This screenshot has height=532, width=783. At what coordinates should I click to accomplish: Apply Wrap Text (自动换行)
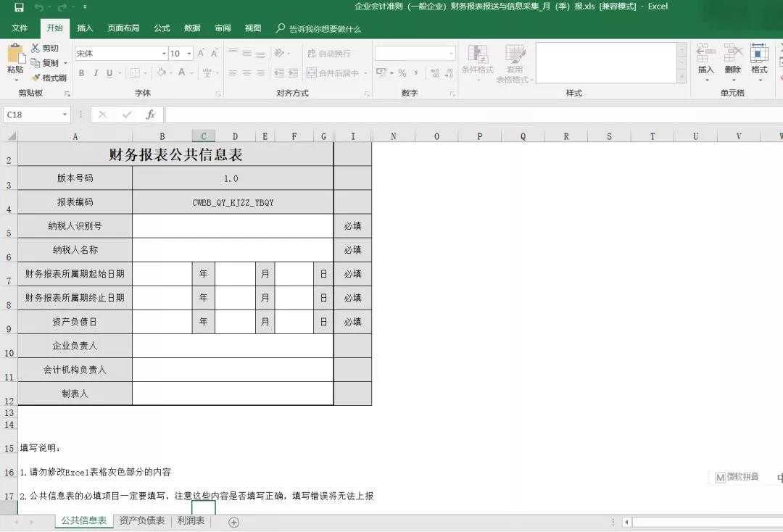point(329,53)
